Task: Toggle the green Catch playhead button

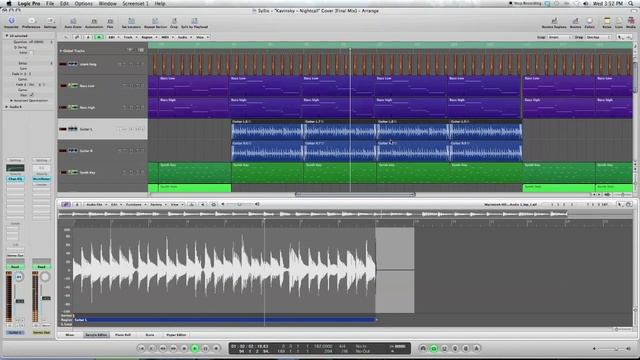Action: click(x=99, y=37)
